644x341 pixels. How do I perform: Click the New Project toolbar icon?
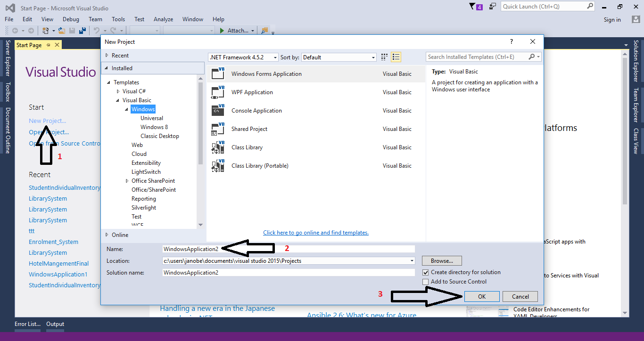click(46, 31)
